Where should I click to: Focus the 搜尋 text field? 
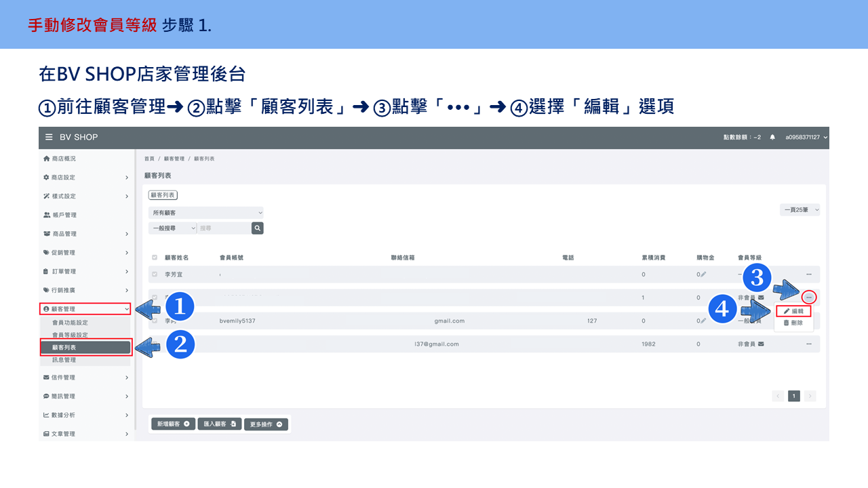[224, 228]
